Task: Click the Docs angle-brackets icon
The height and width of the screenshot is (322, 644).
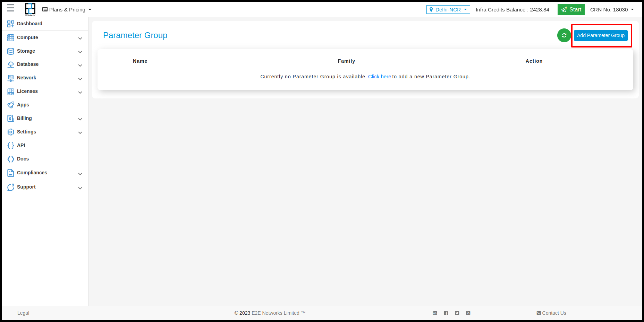Action: tap(11, 159)
